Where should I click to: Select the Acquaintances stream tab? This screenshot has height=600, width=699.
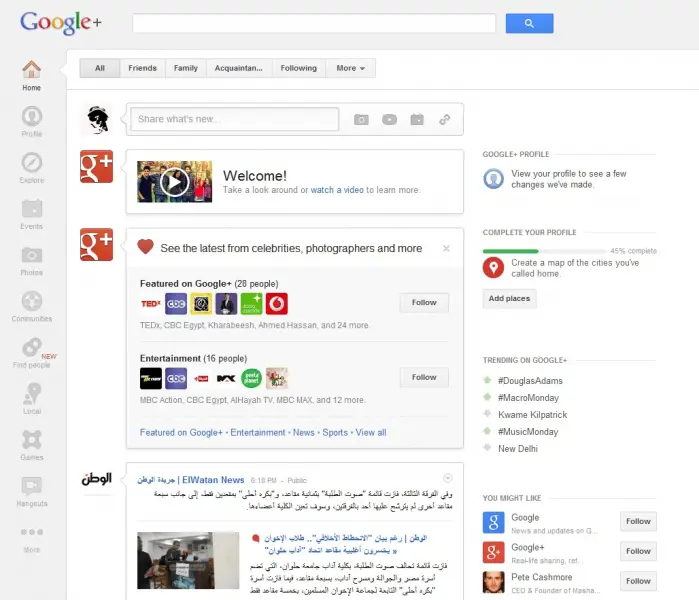(238, 68)
